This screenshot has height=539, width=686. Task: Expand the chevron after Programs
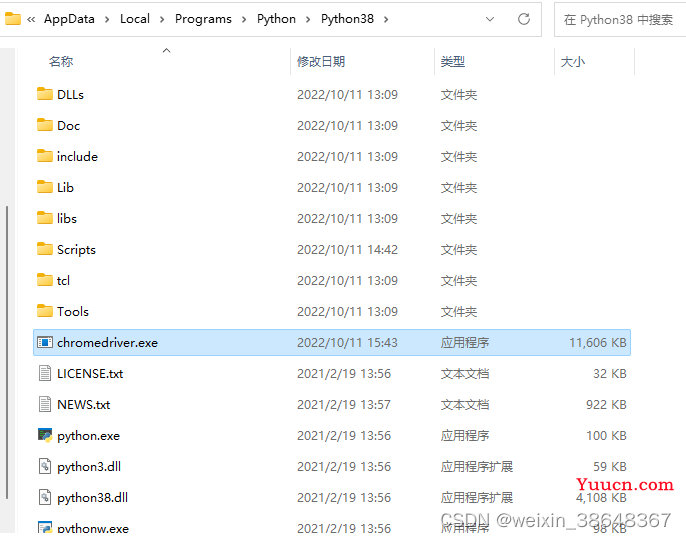coord(244,20)
